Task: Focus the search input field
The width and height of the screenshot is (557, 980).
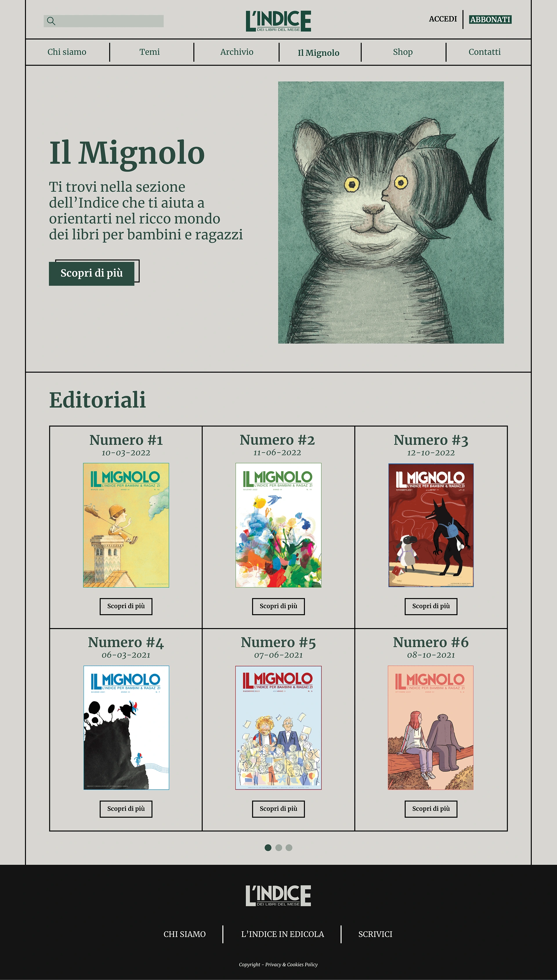Action: (x=104, y=21)
